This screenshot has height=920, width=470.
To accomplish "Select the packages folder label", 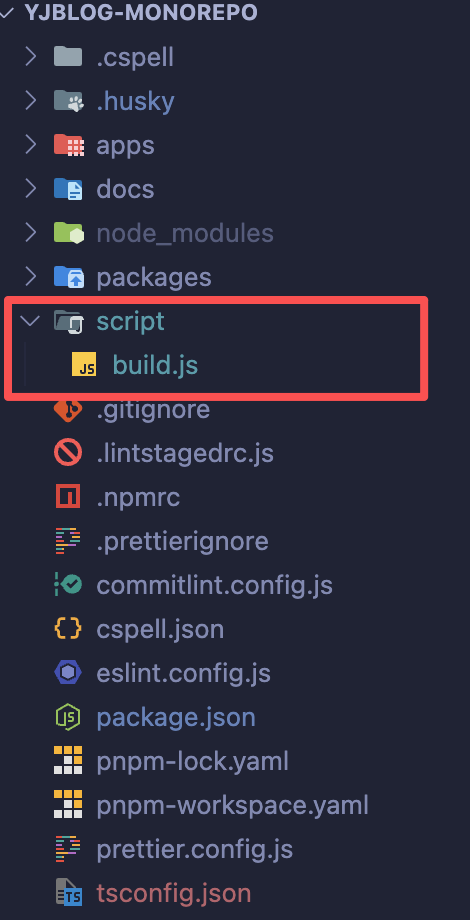I will pyautogui.click(x=154, y=277).
